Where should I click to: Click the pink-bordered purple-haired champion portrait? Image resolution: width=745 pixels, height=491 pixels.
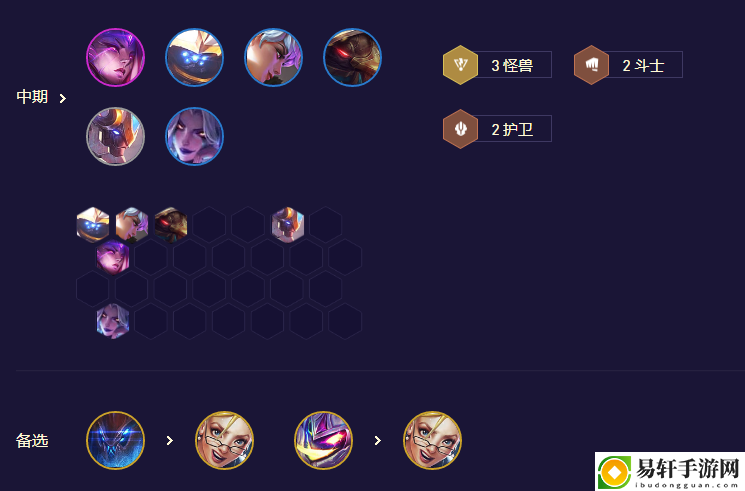pos(115,58)
